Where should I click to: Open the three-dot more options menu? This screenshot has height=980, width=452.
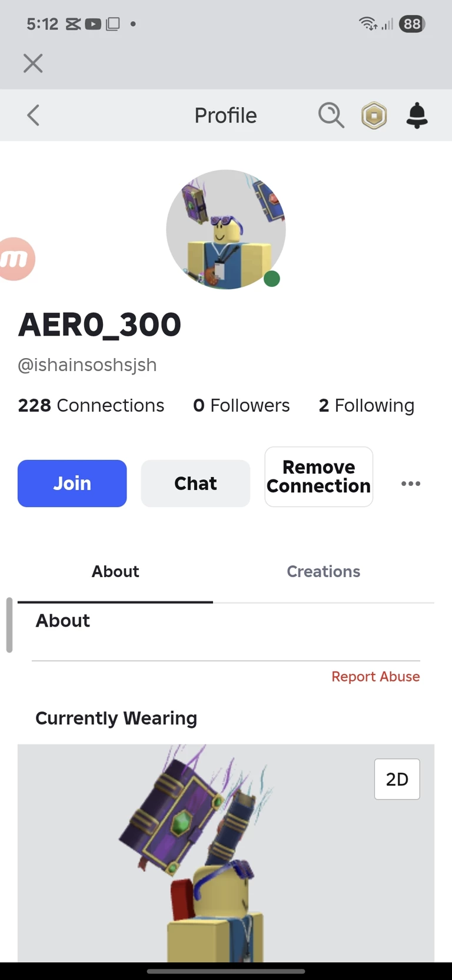pyautogui.click(x=411, y=484)
